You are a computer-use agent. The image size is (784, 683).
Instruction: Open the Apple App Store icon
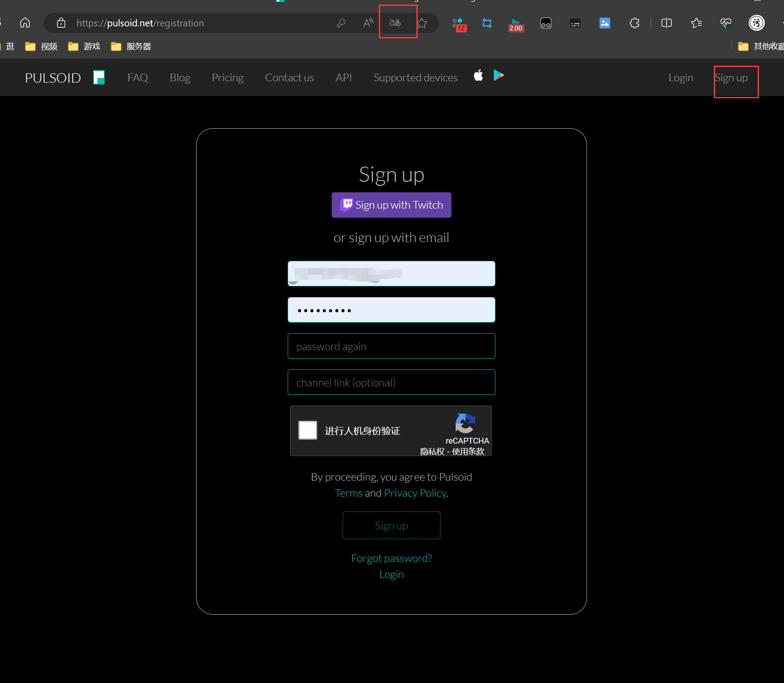click(x=478, y=75)
